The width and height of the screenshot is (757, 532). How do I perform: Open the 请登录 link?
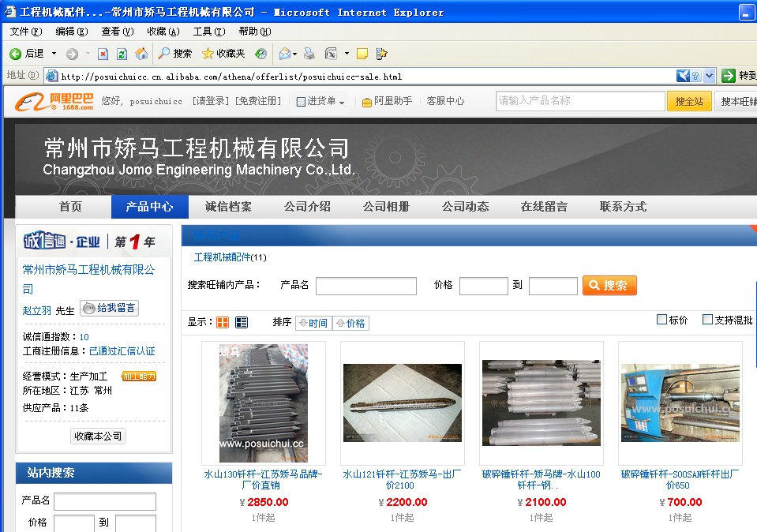[211, 101]
